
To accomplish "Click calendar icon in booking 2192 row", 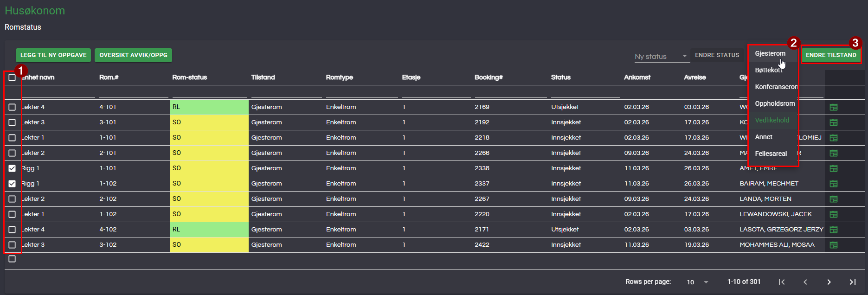I will click(833, 122).
